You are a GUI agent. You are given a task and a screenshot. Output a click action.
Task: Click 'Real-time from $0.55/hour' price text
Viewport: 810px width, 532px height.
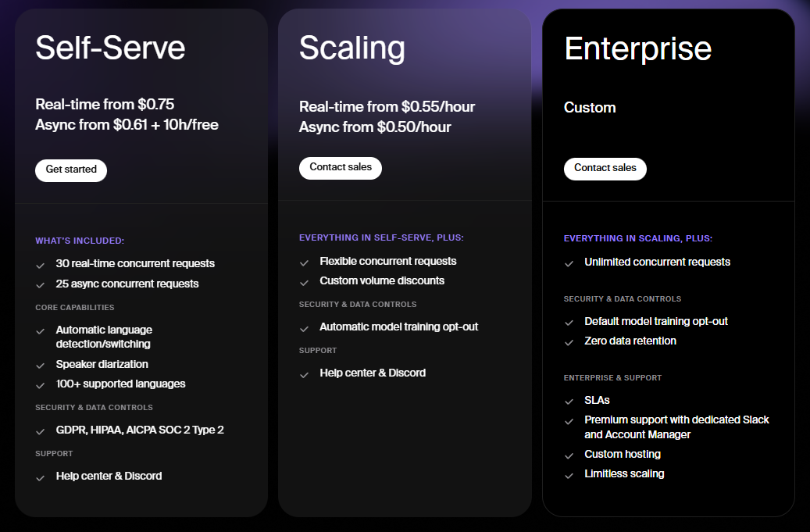387,107
